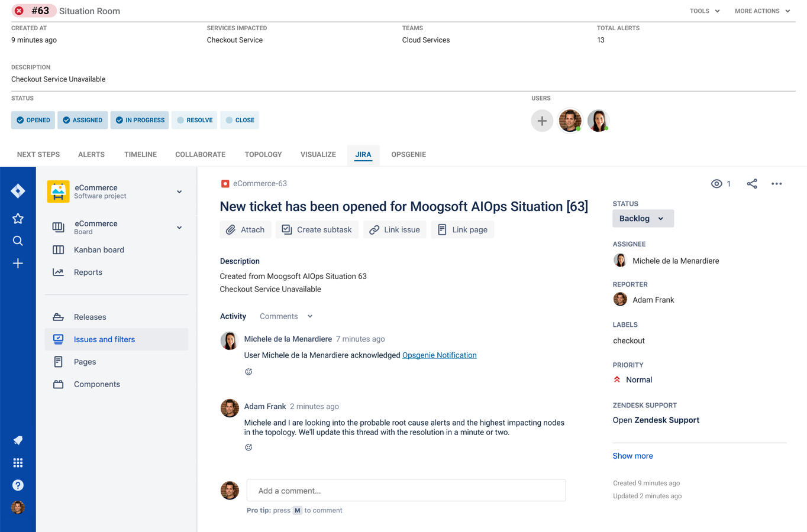Open notifications bell icon in Jira sidebar
Viewport: 807px width, 532px height.
18,440
